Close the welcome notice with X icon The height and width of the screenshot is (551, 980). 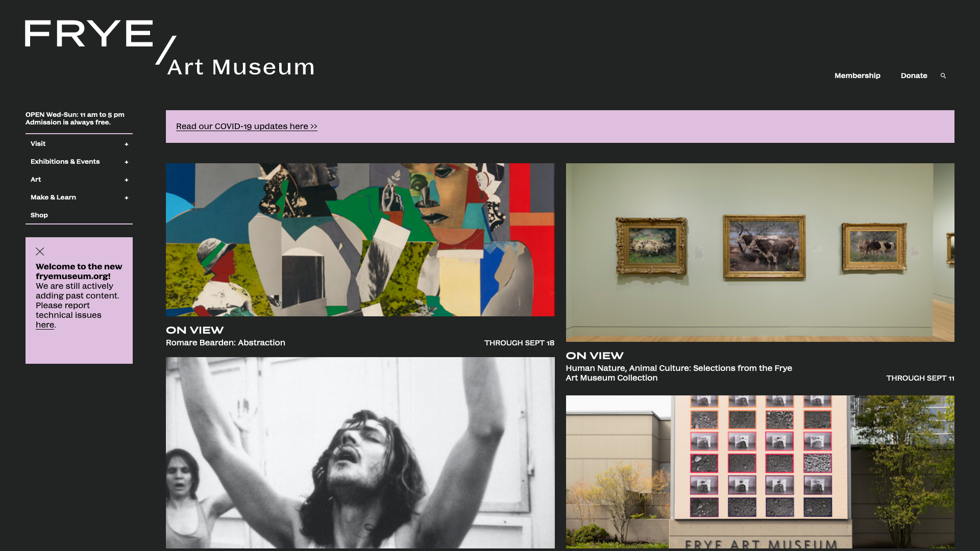[x=40, y=252]
